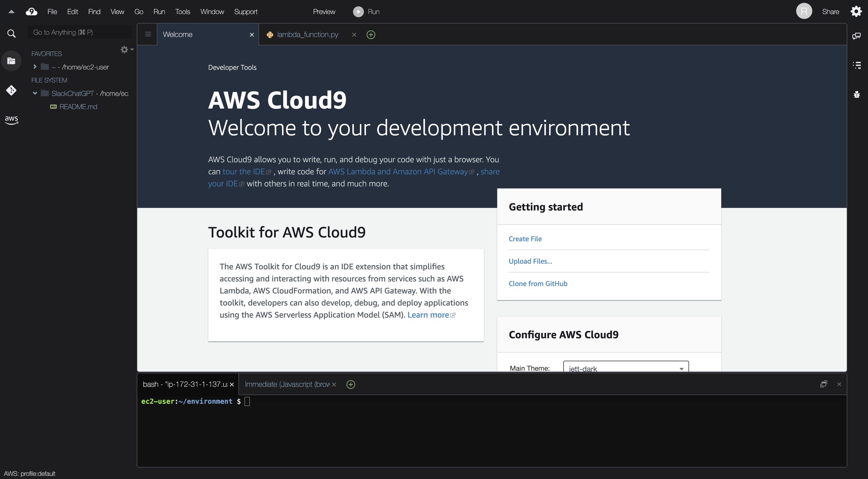Open the search panel magnifier icon
The width and height of the screenshot is (868, 479).
pyautogui.click(x=11, y=33)
